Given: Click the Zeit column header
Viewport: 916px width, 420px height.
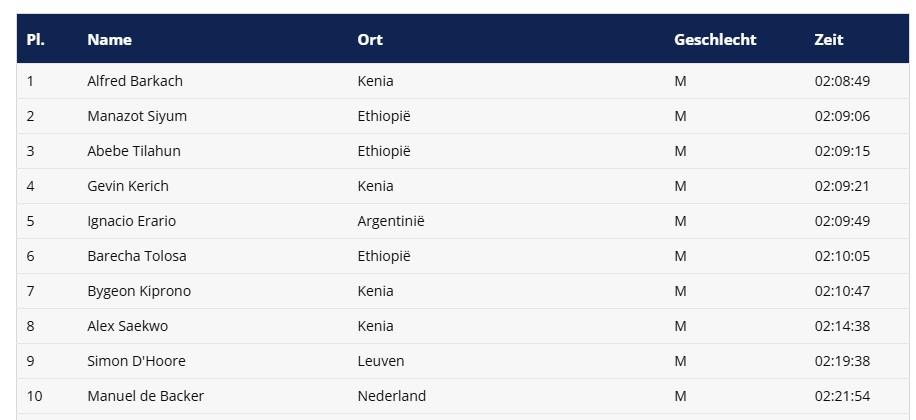Looking at the screenshot, I should tap(829, 40).
